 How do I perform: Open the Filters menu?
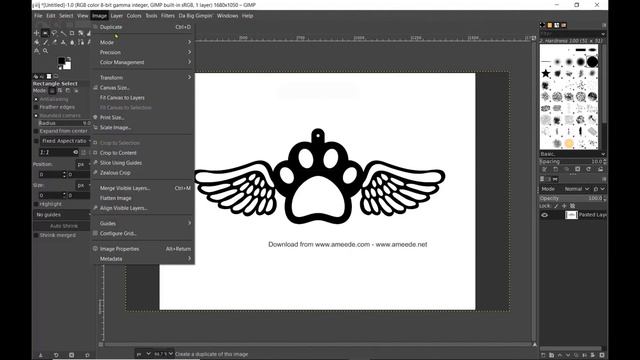(x=168, y=16)
